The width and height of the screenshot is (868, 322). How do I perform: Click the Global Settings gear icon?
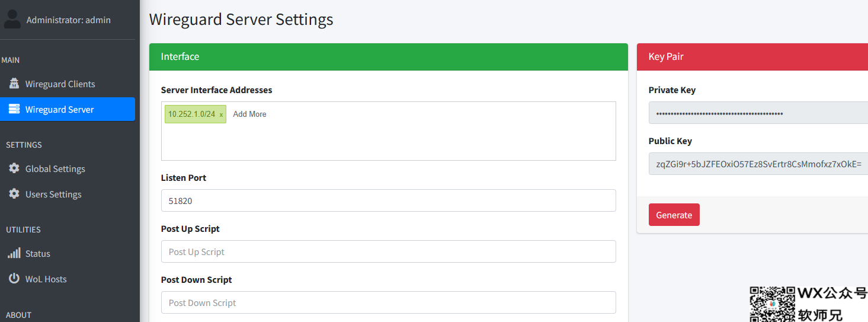tap(14, 168)
